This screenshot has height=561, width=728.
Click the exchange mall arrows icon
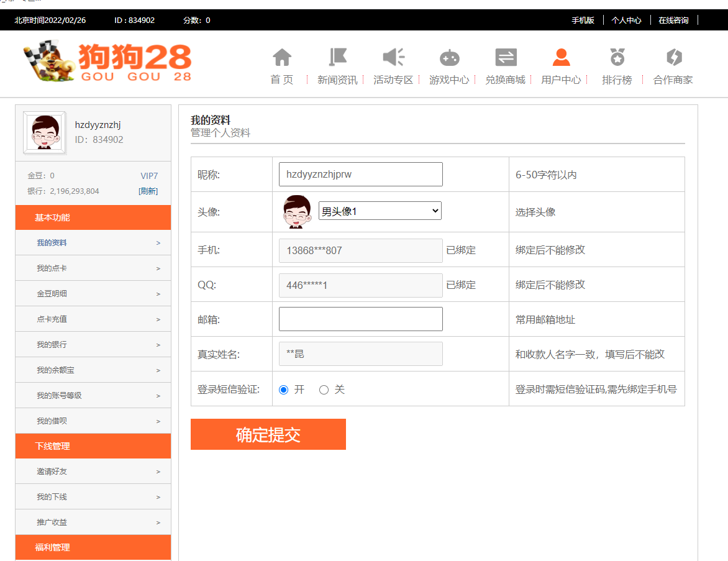click(x=506, y=58)
